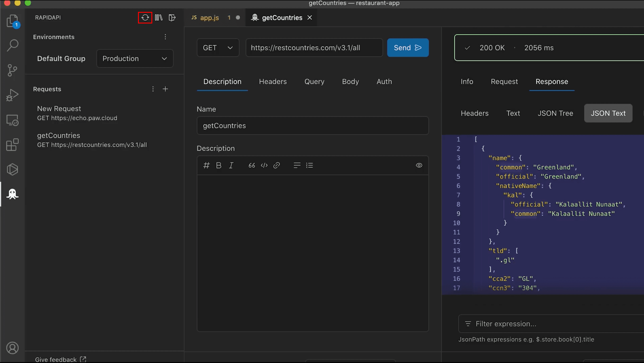This screenshot has width=644, height=363.
Task: Open the Info response tab
Action: [467, 81]
